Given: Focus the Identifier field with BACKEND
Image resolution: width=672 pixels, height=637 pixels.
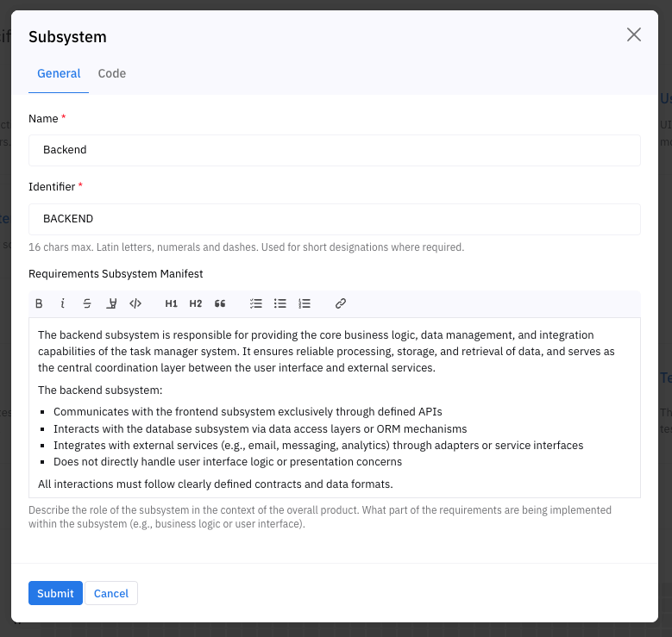Looking at the screenshot, I should click(335, 219).
